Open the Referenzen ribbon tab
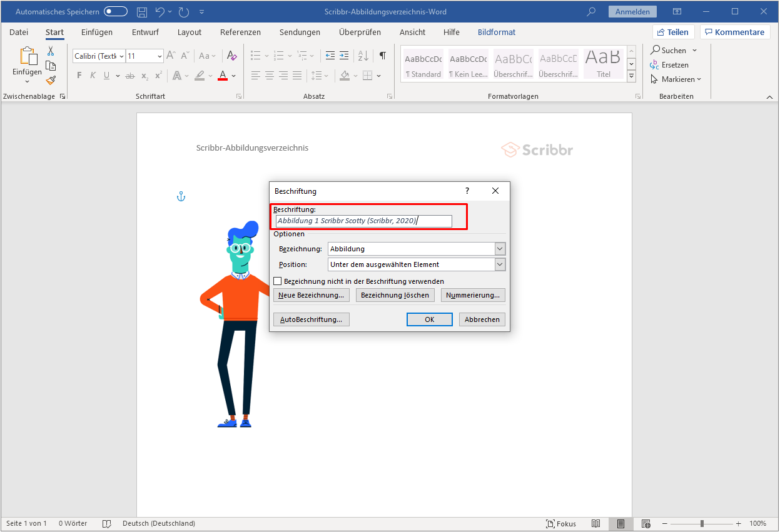The image size is (780, 532). click(240, 33)
